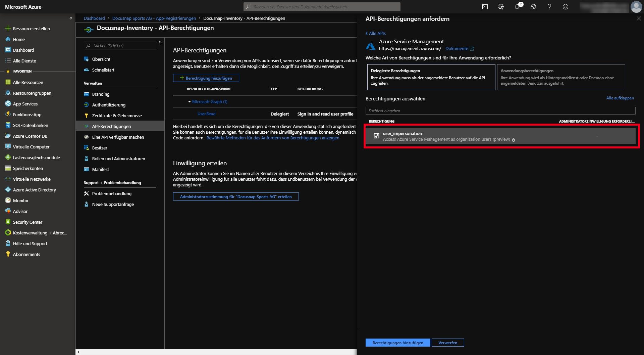Open Abonnements

pos(26,254)
